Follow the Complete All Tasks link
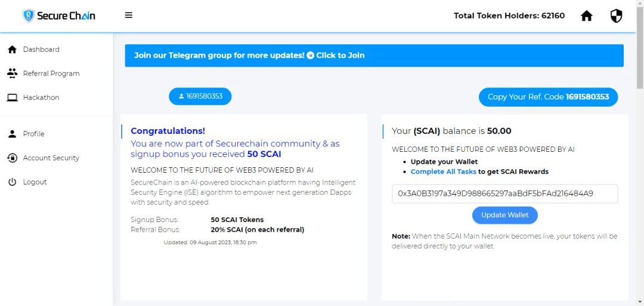 (x=443, y=171)
